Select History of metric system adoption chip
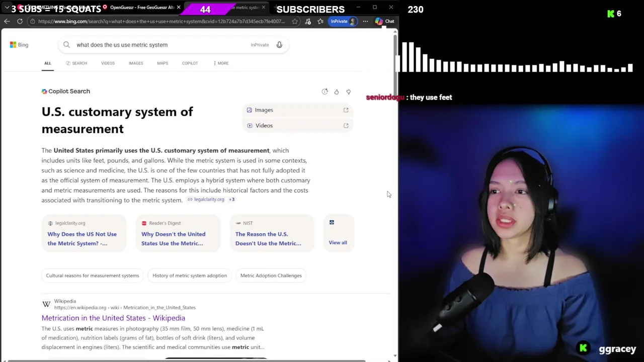This screenshot has width=644, height=362. point(190,276)
